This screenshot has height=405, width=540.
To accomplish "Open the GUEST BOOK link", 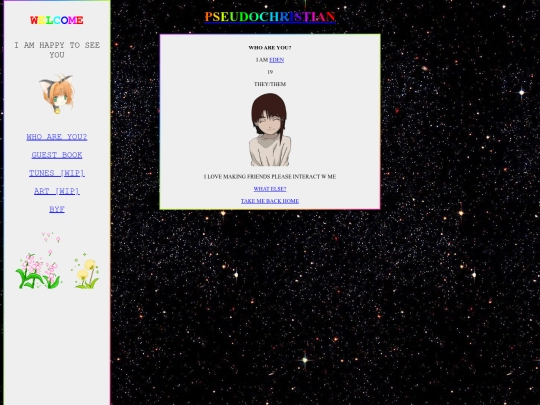I will click(x=57, y=155).
